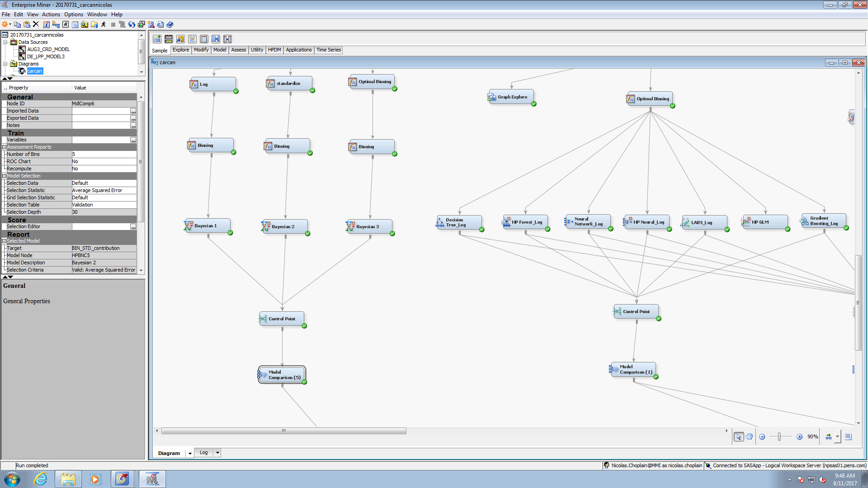Screen dimensions: 868x488
Task: Select the Data Partition node icon
Action: (x=169, y=39)
